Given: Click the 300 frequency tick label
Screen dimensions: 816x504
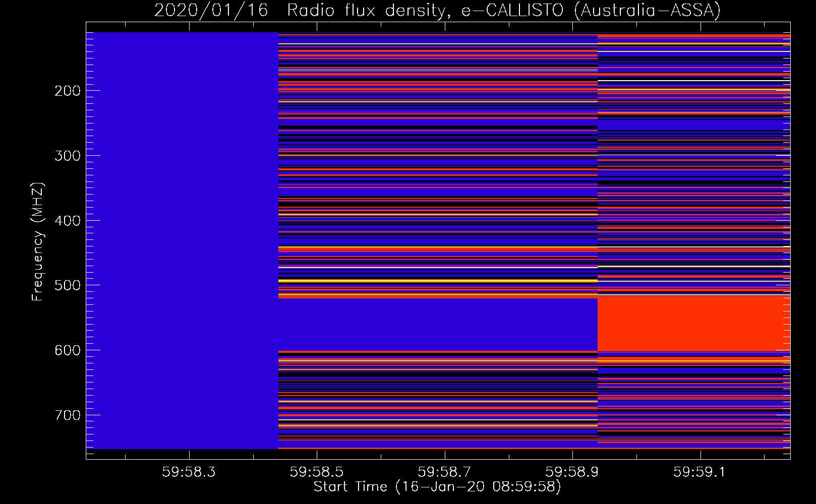Looking at the screenshot, I should click(68, 156).
